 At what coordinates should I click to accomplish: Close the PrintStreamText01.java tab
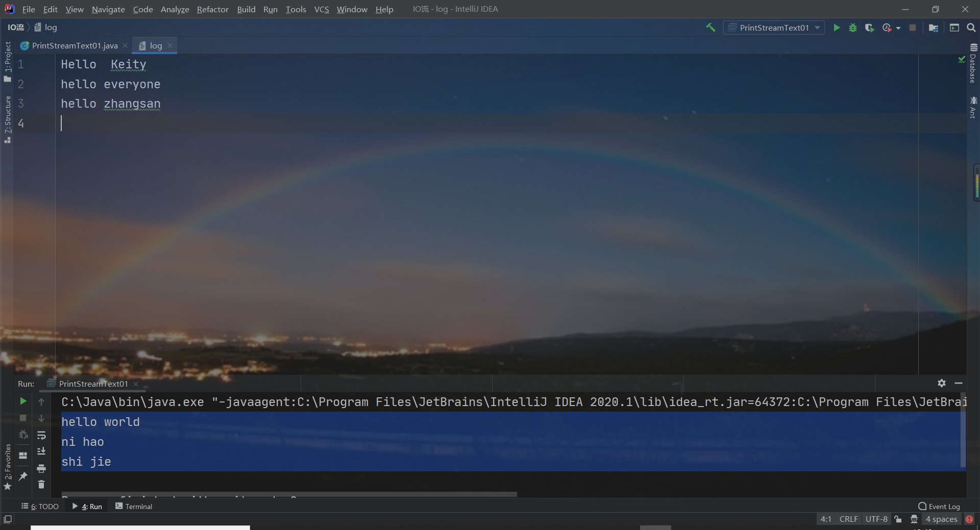[x=125, y=45]
